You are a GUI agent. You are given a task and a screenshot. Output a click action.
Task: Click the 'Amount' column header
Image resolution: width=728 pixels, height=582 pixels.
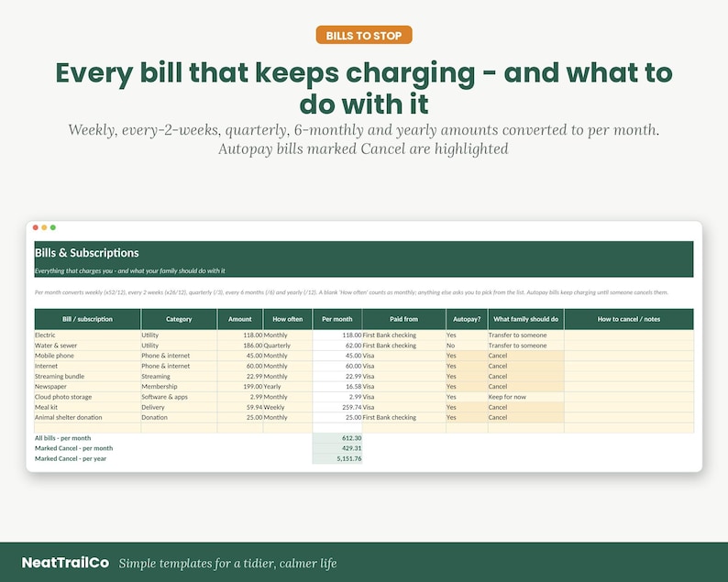click(240, 319)
